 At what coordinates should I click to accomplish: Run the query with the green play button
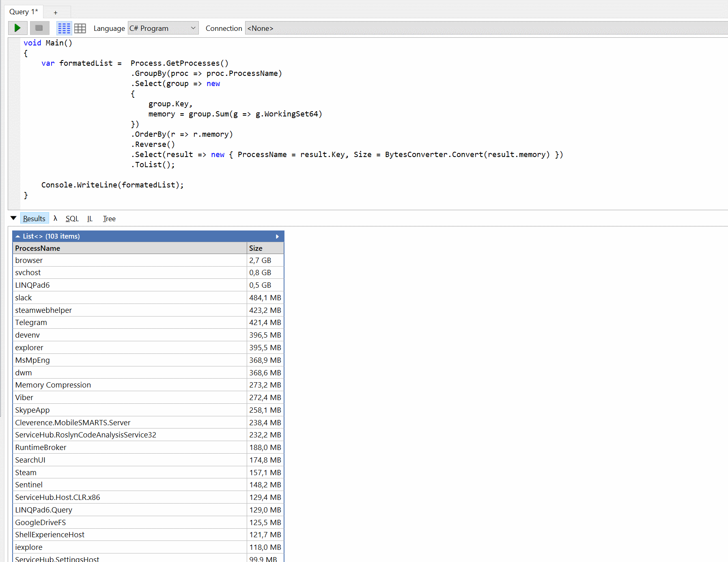pos(17,28)
